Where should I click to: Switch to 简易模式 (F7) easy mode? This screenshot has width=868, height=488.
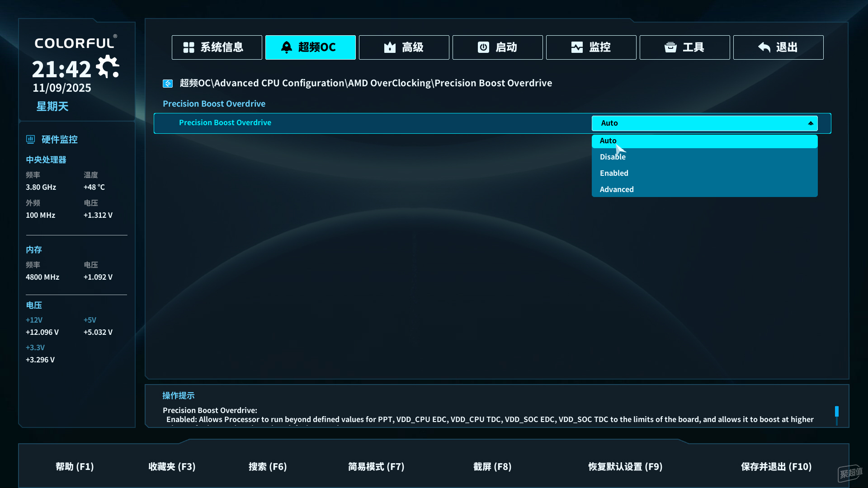pos(376,467)
